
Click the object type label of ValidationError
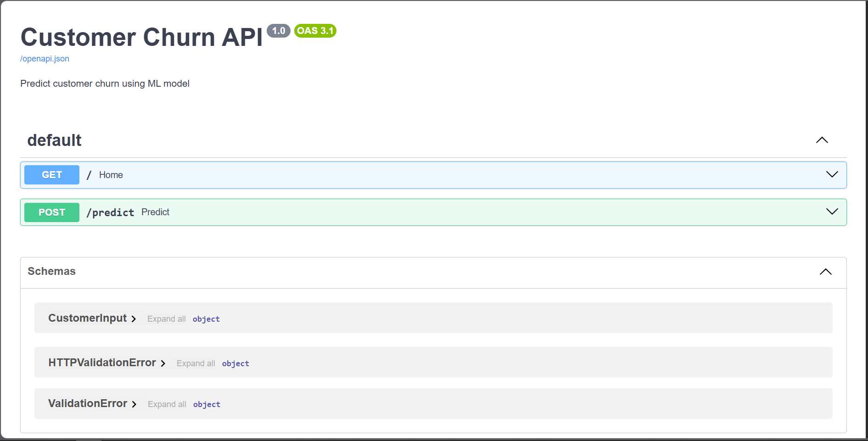(x=207, y=404)
